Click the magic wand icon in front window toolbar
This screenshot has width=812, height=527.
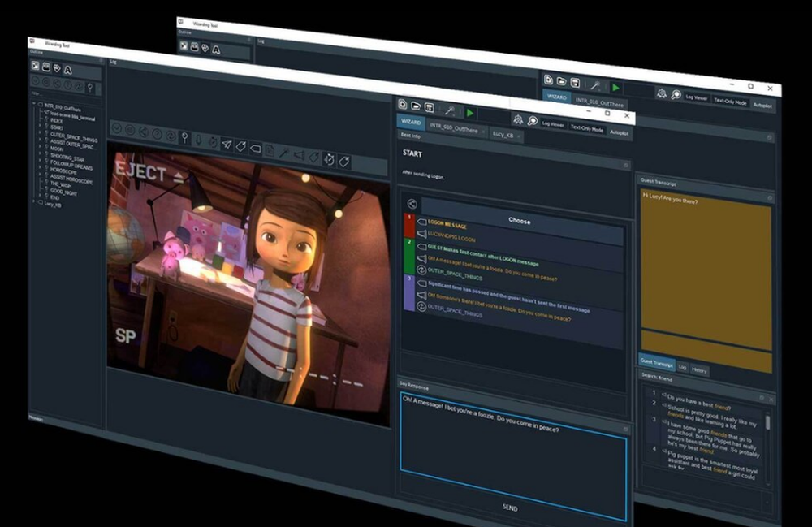tap(450, 110)
